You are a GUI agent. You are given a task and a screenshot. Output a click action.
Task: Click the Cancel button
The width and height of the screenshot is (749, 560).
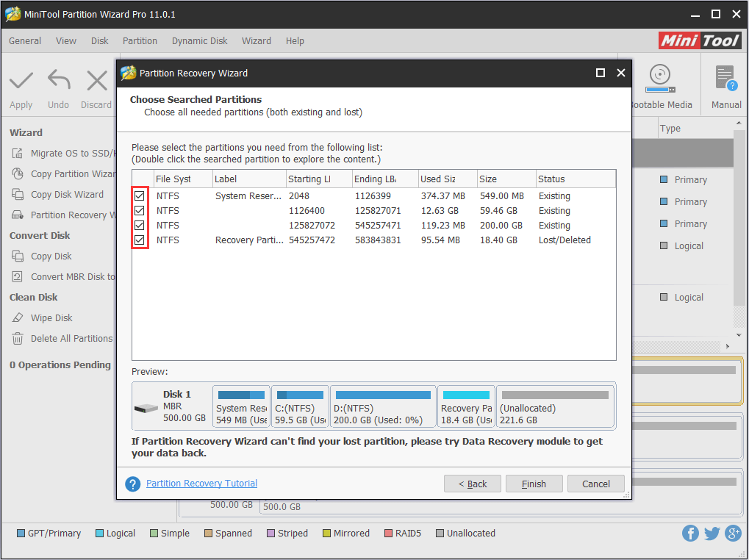coord(595,484)
